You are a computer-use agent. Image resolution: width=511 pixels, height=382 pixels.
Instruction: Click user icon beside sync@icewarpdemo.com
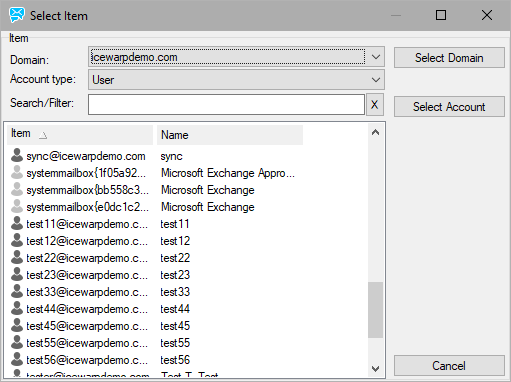[x=17, y=155]
